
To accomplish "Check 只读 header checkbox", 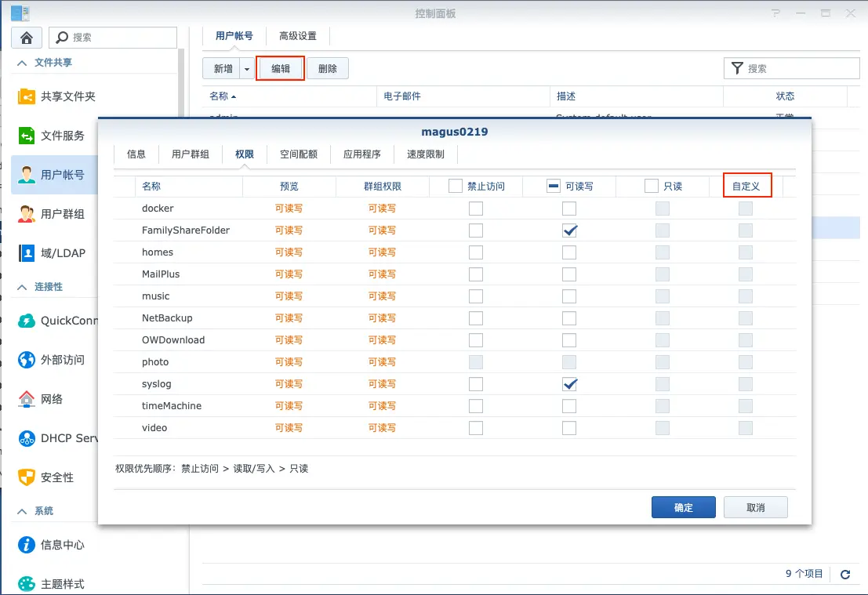I will (652, 186).
